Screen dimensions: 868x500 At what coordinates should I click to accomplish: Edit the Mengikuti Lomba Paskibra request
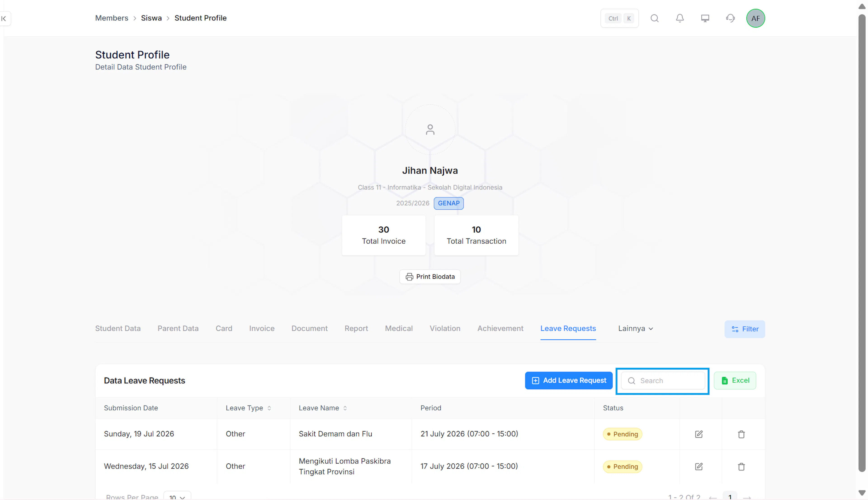coord(699,466)
